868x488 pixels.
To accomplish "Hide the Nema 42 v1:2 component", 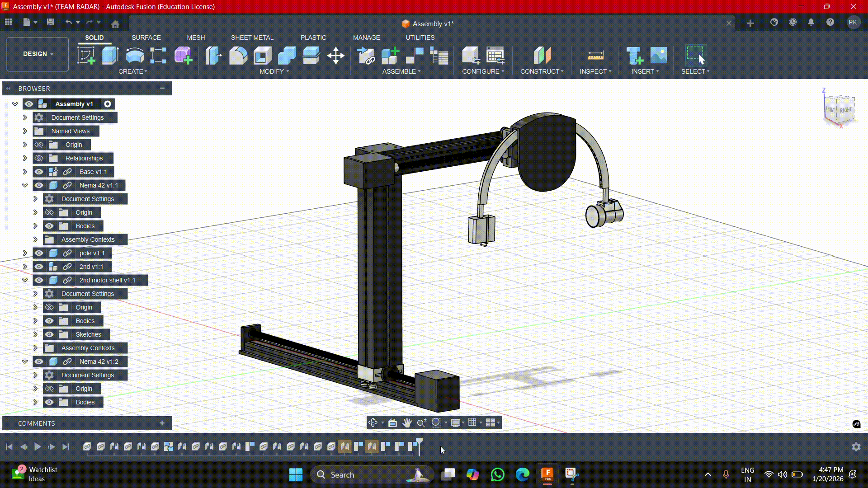I will (x=39, y=361).
